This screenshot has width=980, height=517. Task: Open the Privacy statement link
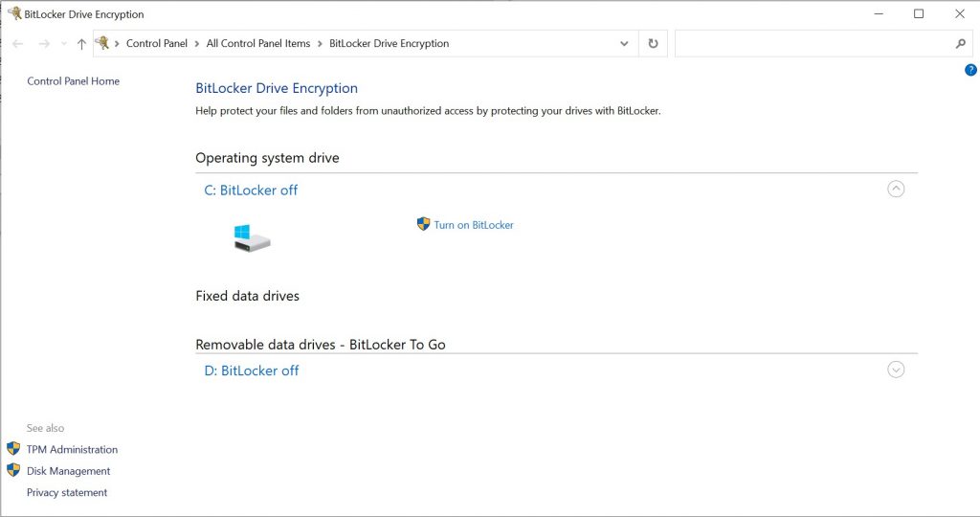point(67,492)
